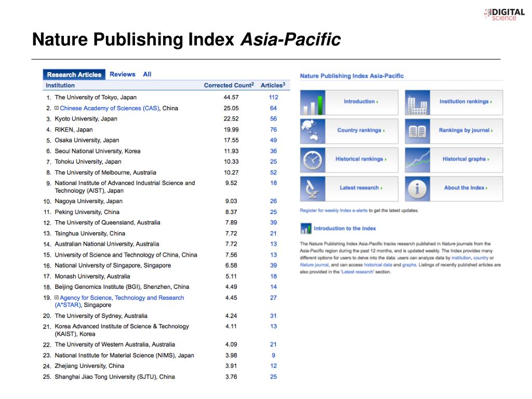
Task: Click the 'Latest research' link in paragraph
Action: coord(357,272)
